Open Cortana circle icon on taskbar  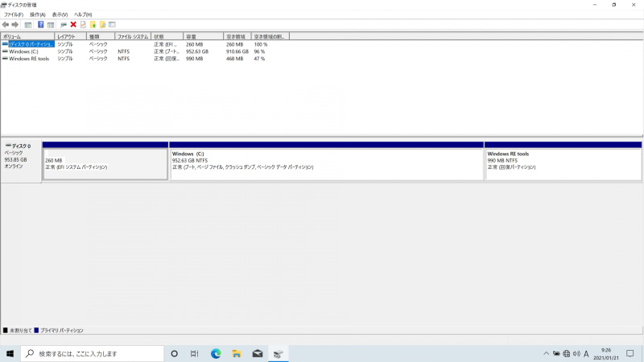coord(174,353)
